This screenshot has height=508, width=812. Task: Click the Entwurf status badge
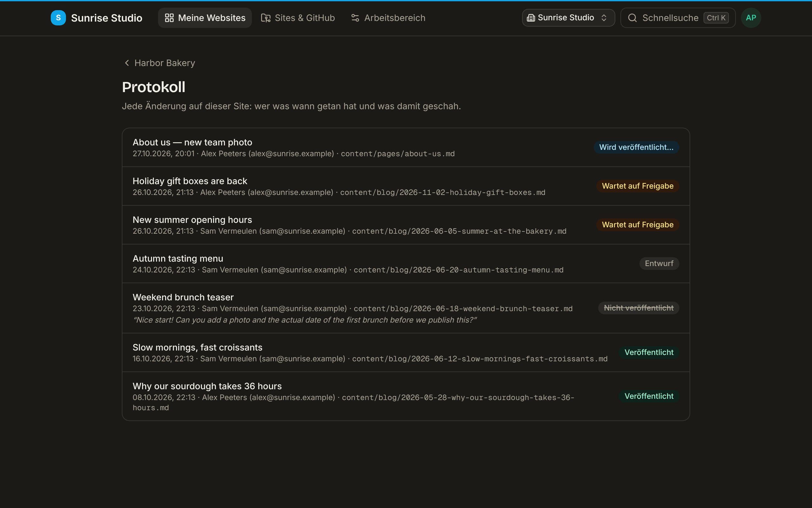click(659, 264)
